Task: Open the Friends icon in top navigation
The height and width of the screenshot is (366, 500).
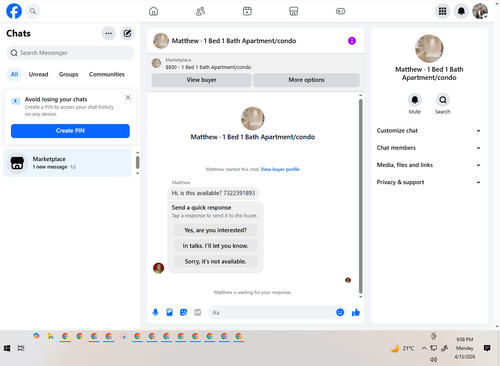Action: [x=200, y=11]
